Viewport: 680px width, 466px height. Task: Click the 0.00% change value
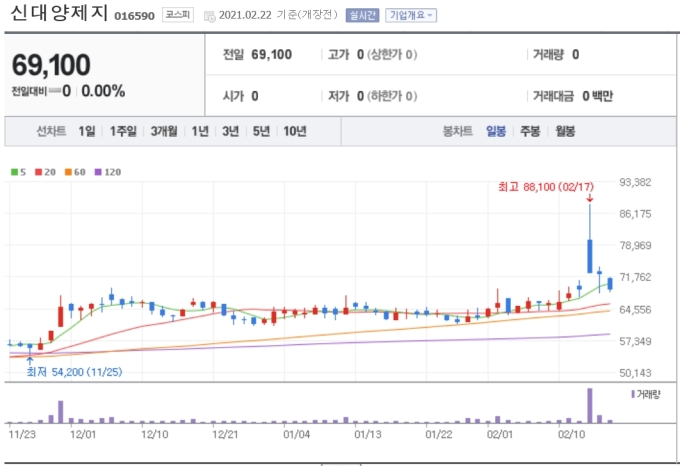(x=103, y=91)
